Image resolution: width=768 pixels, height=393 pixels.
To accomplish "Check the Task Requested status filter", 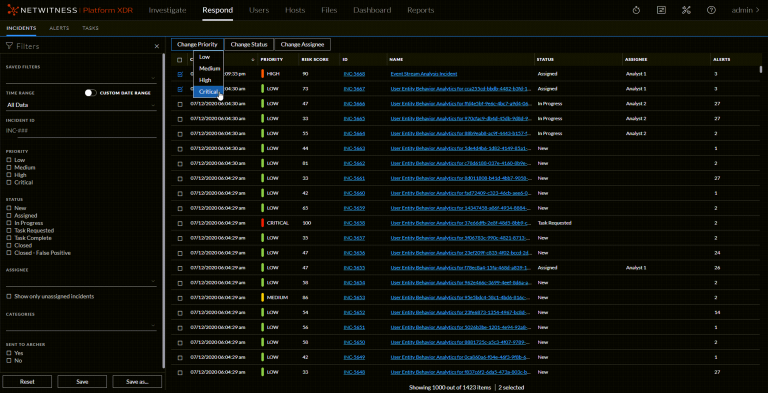I will click(9, 230).
